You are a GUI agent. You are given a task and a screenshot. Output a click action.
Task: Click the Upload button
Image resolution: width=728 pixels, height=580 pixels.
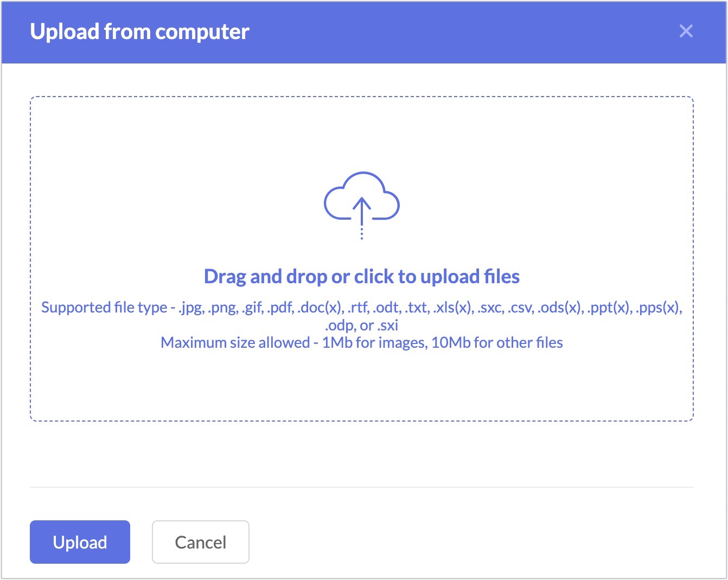(80, 542)
